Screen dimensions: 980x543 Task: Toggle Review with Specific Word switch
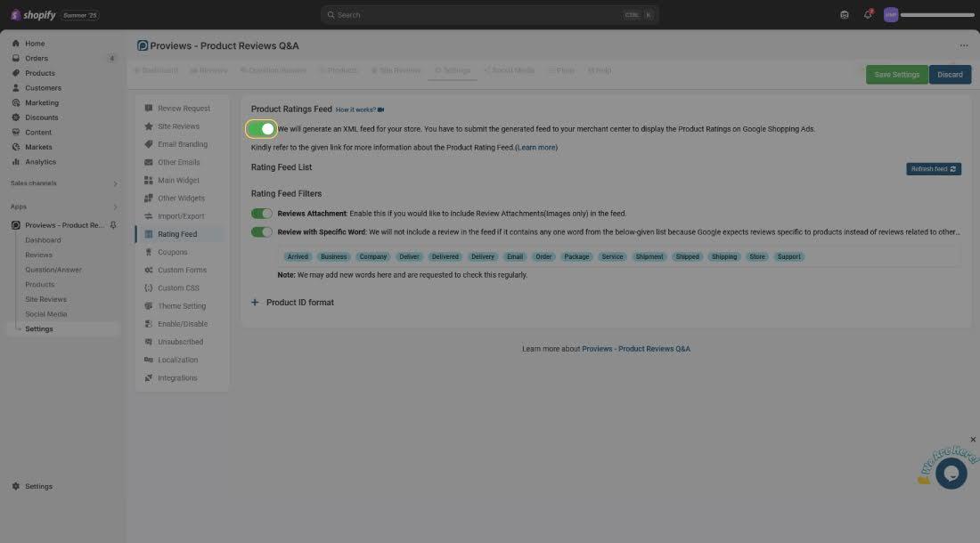coord(262,232)
